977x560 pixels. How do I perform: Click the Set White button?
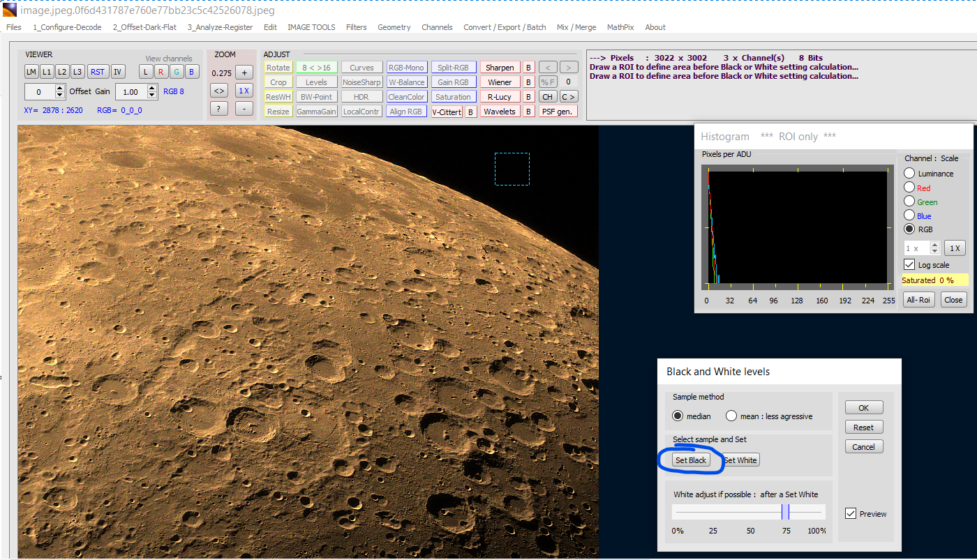740,460
